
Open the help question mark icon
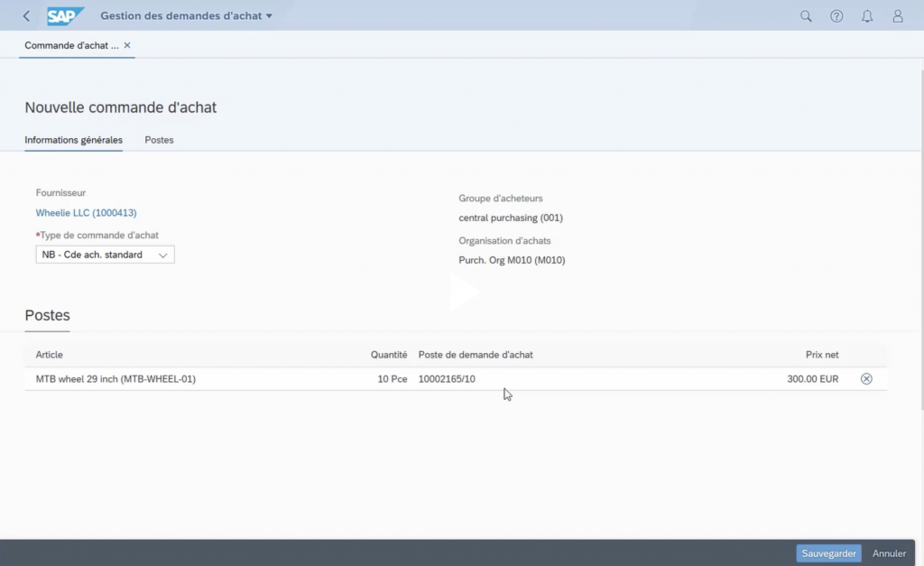tap(836, 16)
